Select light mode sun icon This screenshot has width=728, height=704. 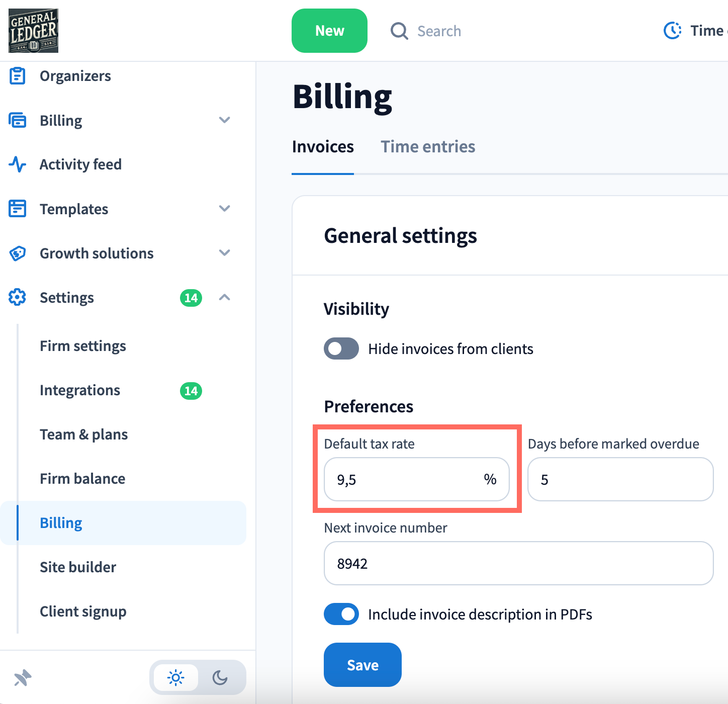(x=176, y=678)
